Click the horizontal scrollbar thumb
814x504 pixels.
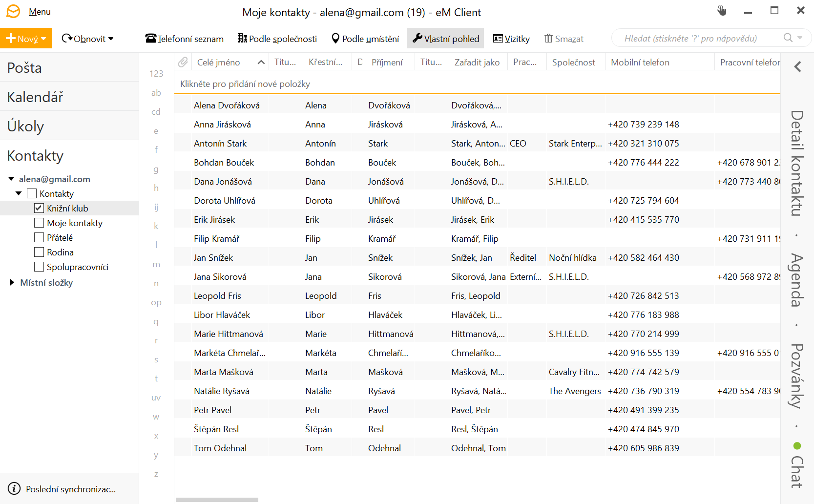click(217, 500)
